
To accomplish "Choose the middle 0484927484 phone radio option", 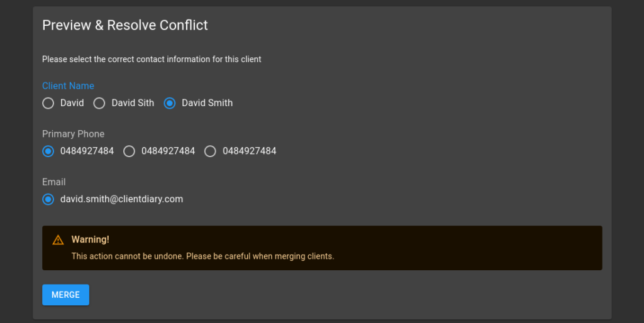I will tap(129, 151).
